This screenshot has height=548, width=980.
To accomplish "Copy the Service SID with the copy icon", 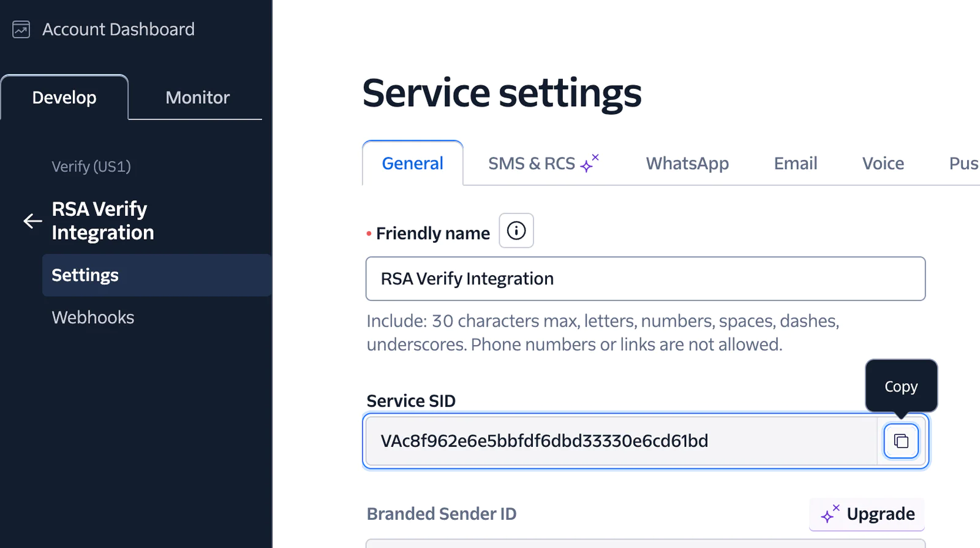I will (901, 441).
